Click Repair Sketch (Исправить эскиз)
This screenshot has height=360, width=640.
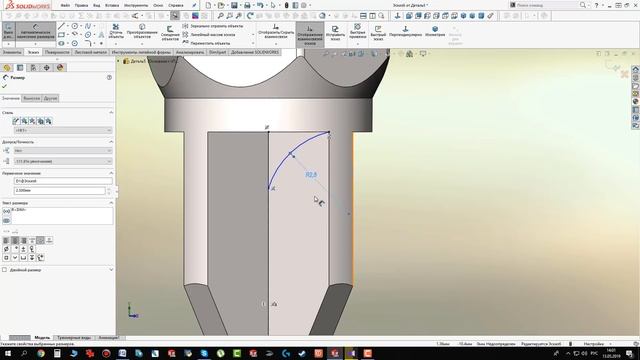pos(335,33)
